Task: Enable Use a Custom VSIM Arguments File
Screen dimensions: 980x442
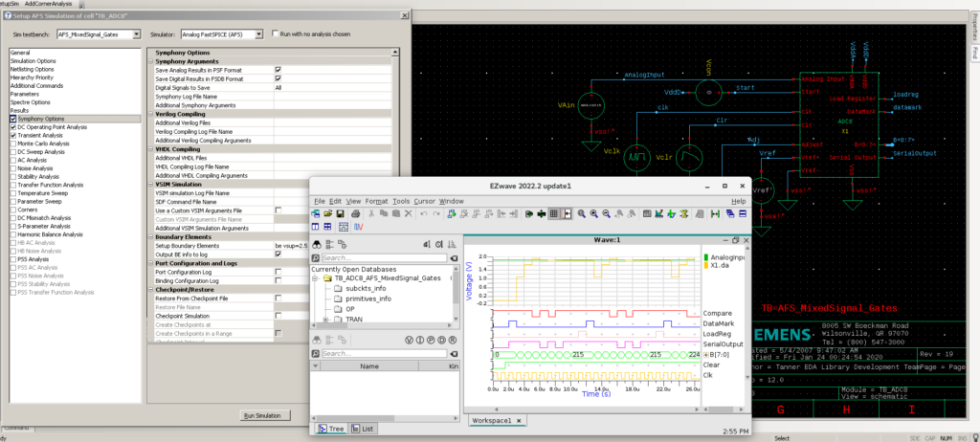Action: click(278, 210)
